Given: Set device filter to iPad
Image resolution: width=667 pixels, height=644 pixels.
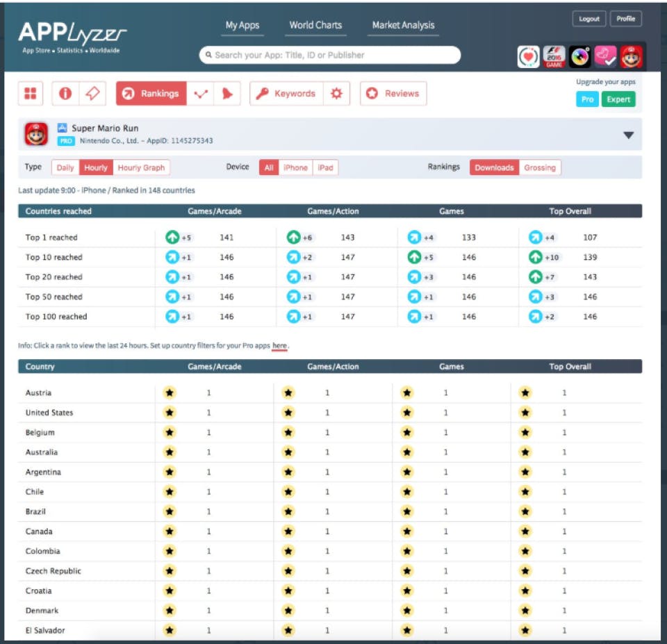Looking at the screenshot, I should coord(325,167).
